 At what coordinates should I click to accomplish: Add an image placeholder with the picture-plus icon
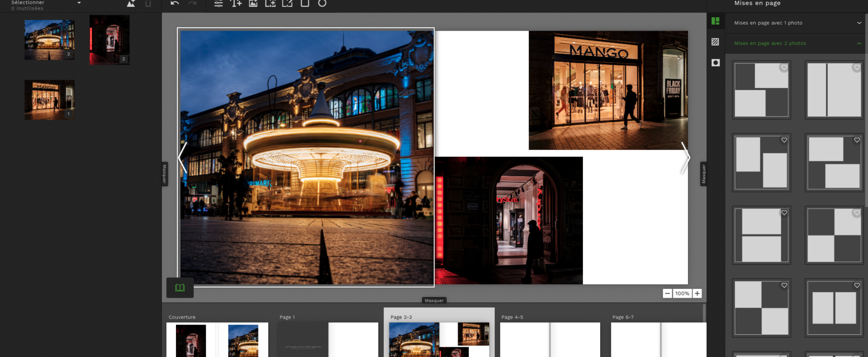253,4
